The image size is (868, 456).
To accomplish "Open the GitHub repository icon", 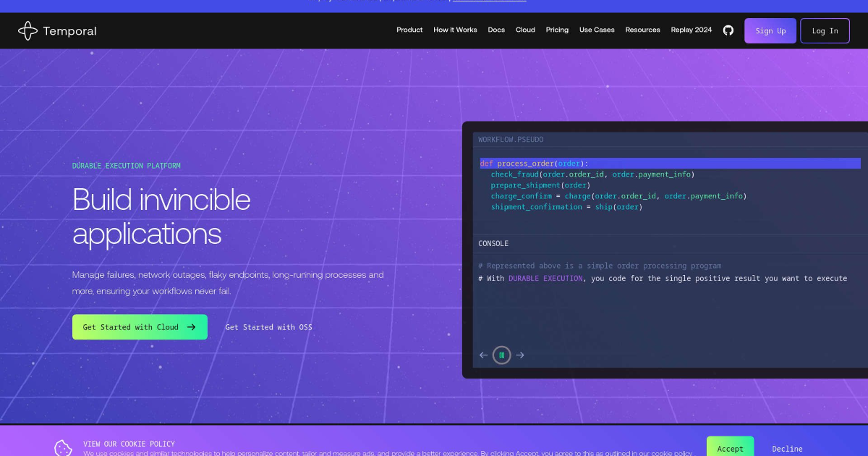I will tap(728, 30).
